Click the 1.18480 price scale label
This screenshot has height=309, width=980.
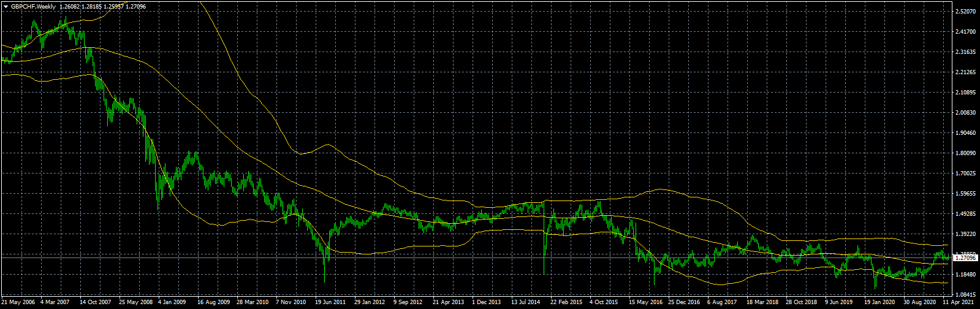coord(965,275)
